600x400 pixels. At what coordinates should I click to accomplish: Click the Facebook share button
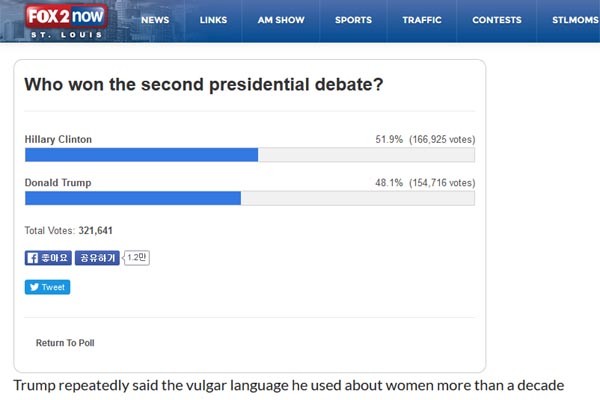[97, 258]
